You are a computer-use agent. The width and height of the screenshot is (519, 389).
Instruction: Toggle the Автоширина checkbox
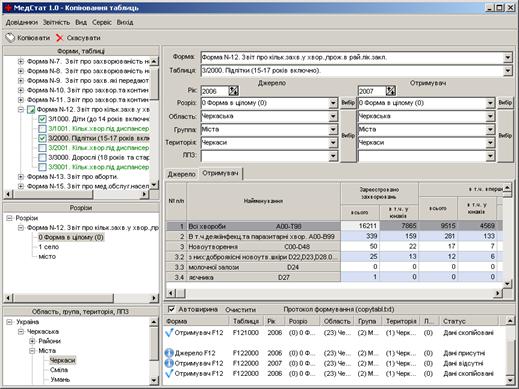click(171, 309)
